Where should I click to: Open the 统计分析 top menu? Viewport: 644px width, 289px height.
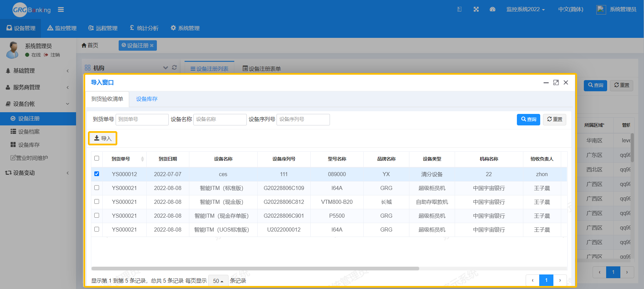click(x=144, y=28)
